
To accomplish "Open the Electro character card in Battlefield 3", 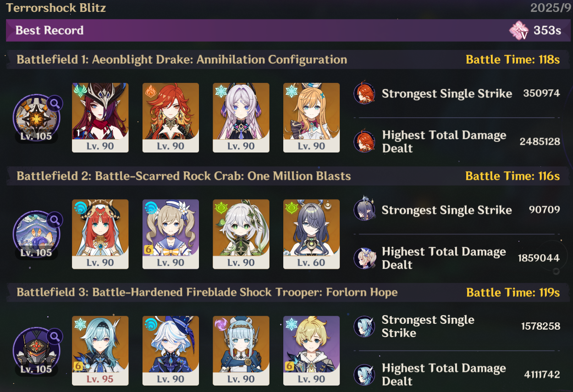I will [x=241, y=351].
